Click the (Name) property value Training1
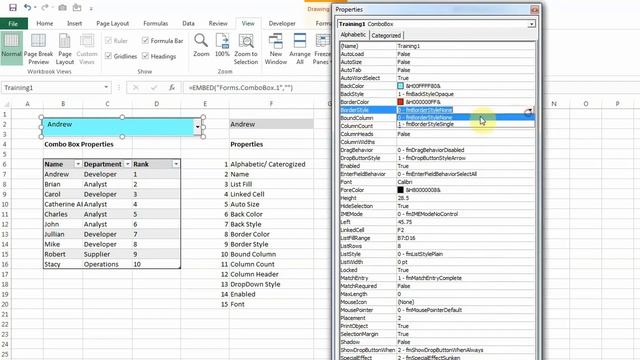640x360 pixels. [465, 46]
